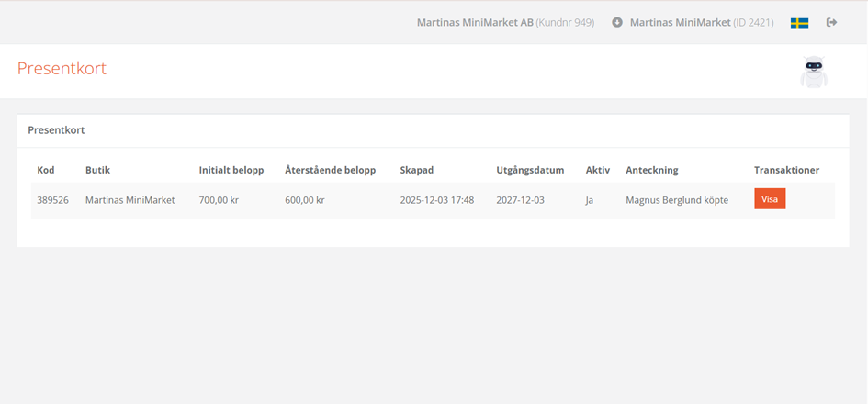The image size is (868, 404).
Task: Click the Kod column header
Action: pos(46,170)
